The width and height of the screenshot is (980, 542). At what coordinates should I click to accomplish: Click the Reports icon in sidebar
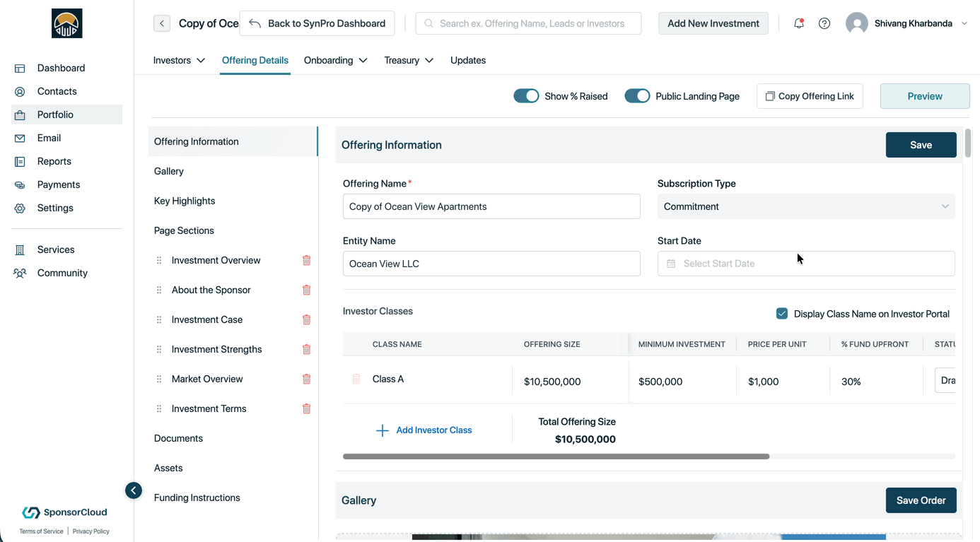click(x=20, y=162)
